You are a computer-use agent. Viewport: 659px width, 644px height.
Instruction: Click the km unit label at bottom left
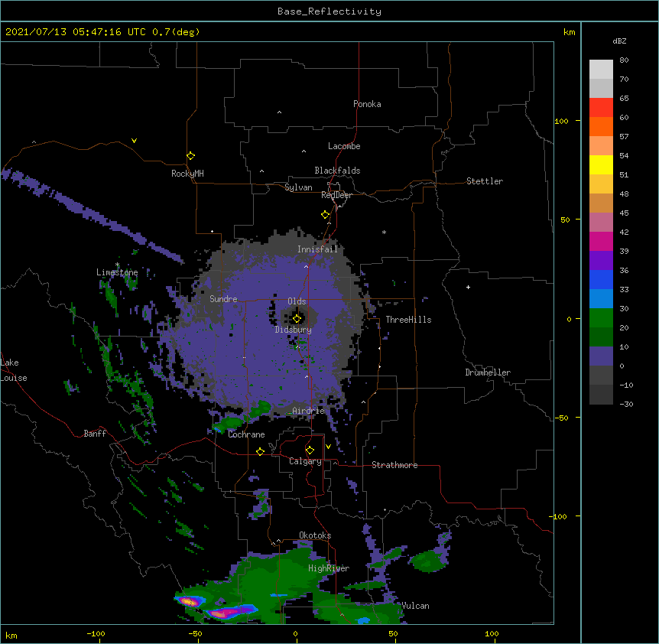(x=11, y=636)
